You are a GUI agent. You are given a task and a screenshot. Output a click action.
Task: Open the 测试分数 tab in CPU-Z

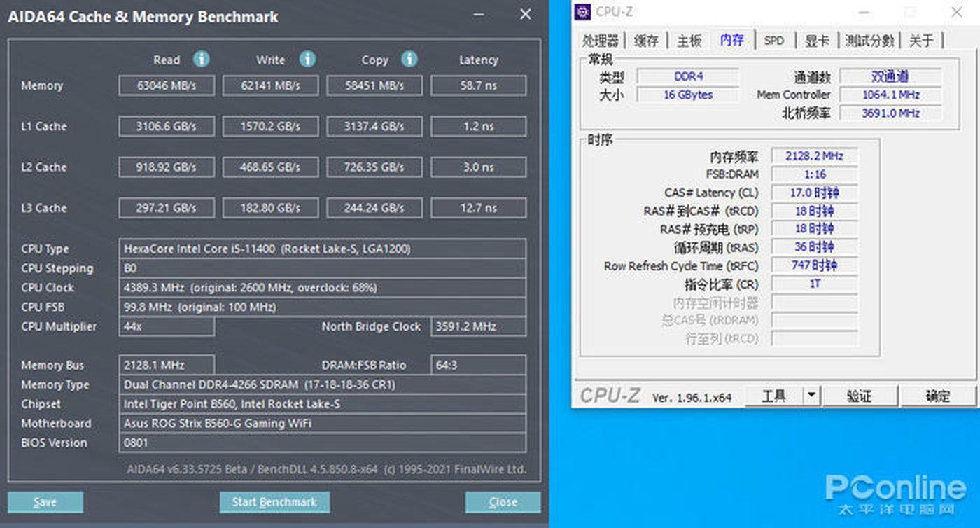869,41
